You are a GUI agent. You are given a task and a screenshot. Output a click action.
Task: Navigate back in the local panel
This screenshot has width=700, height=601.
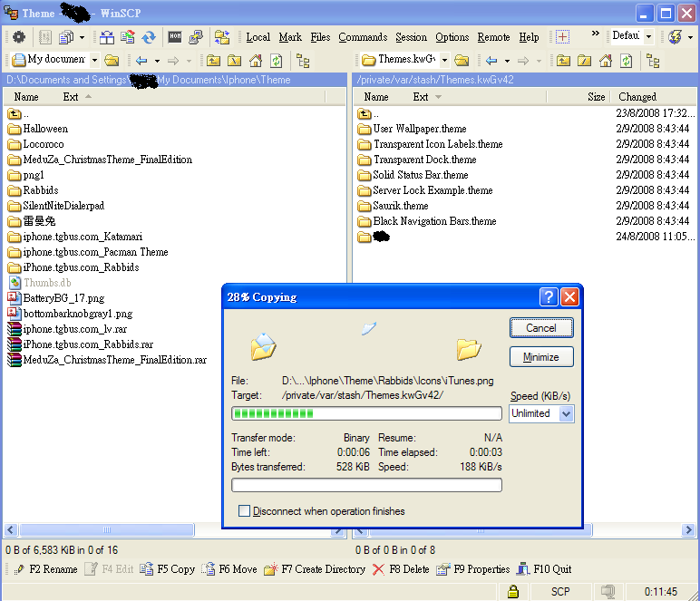point(141,61)
